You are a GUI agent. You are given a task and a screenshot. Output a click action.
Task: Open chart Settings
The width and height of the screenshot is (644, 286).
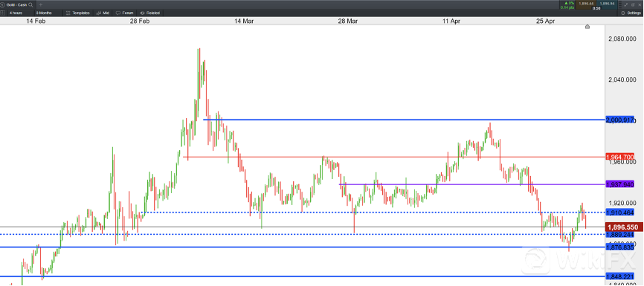pyautogui.click(x=631, y=13)
